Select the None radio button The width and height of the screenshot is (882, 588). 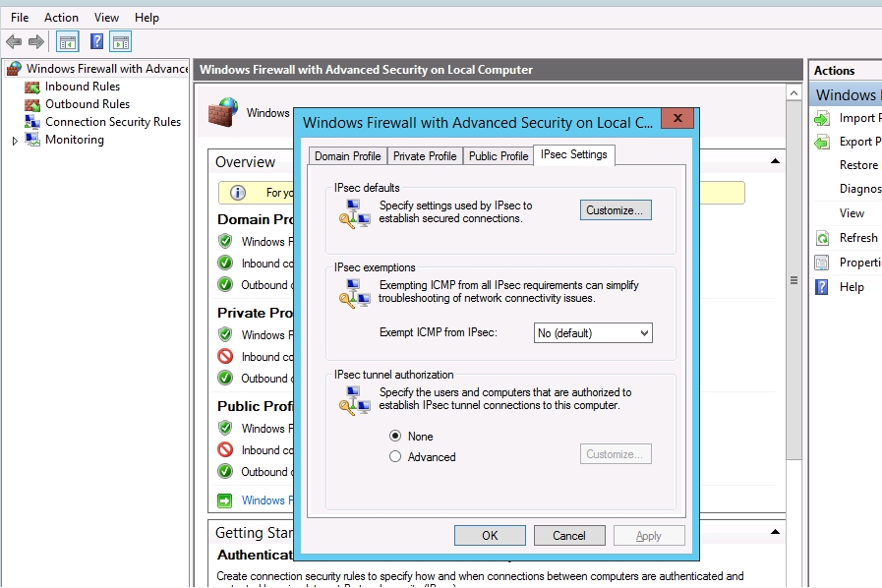[395, 436]
